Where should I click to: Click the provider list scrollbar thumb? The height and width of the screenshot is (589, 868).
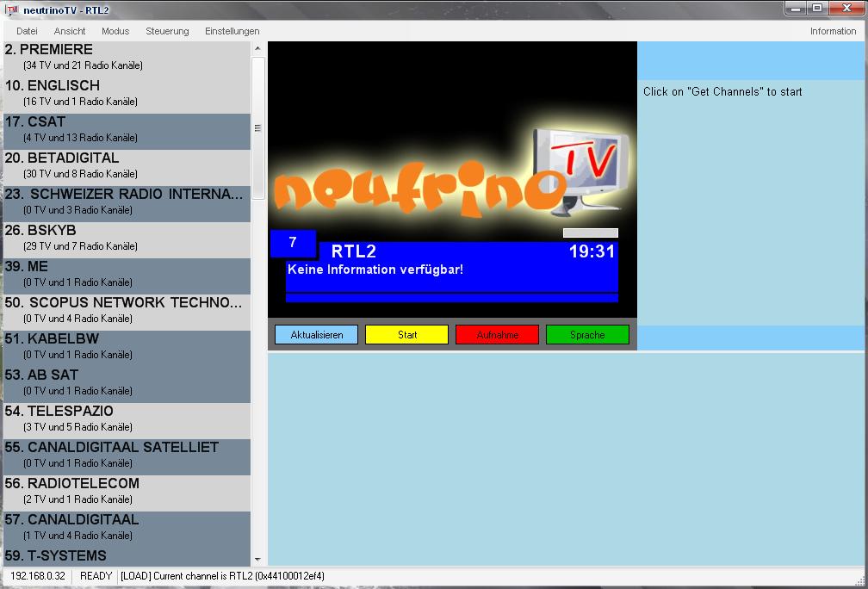257,128
